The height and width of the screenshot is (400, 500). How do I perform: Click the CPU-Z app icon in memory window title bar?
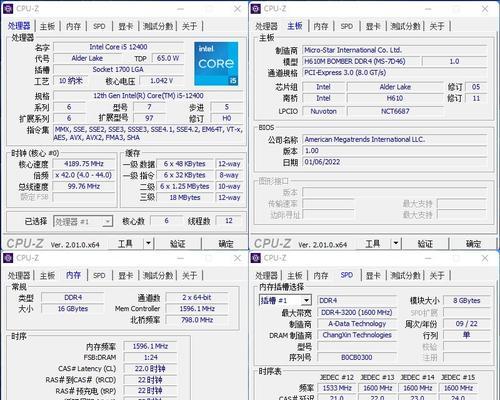pos(8,258)
